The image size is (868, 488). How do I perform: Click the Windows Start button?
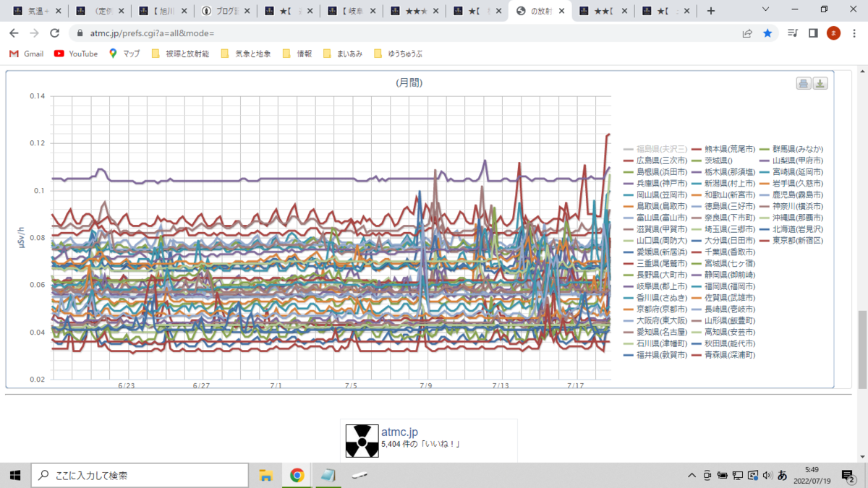14,476
